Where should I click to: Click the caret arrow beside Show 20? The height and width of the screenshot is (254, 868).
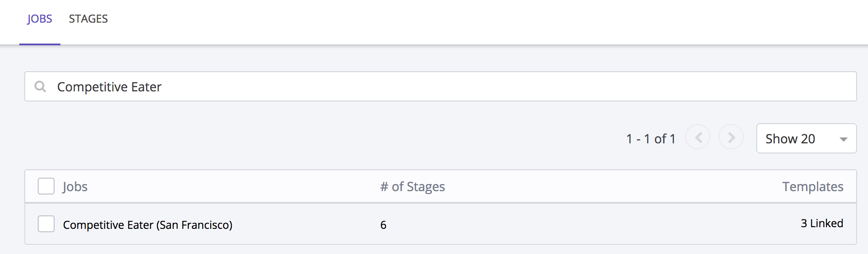click(x=843, y=139)
